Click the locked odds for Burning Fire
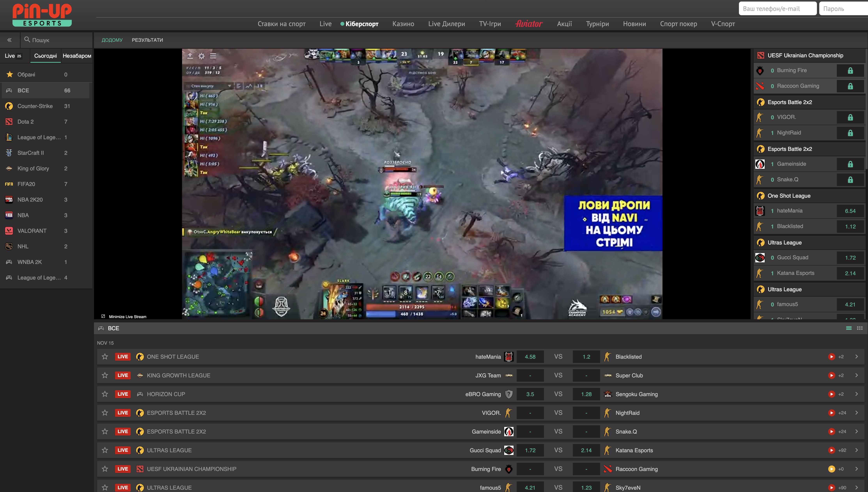Image resolution: width=868 pixels, height=492 pixels. (x=850, y=70)
